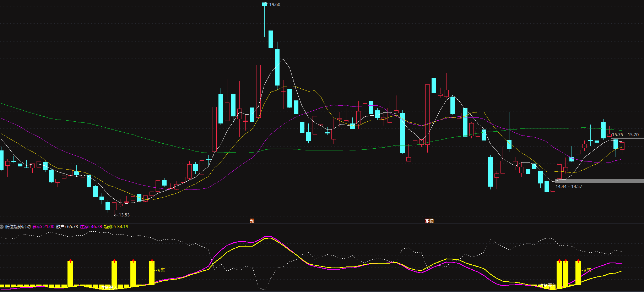Image resolution: width=644 pixels, height=292 pixels.
Task: Click the 趋势2 34.19 indicator value
Action: click(116, 227)
